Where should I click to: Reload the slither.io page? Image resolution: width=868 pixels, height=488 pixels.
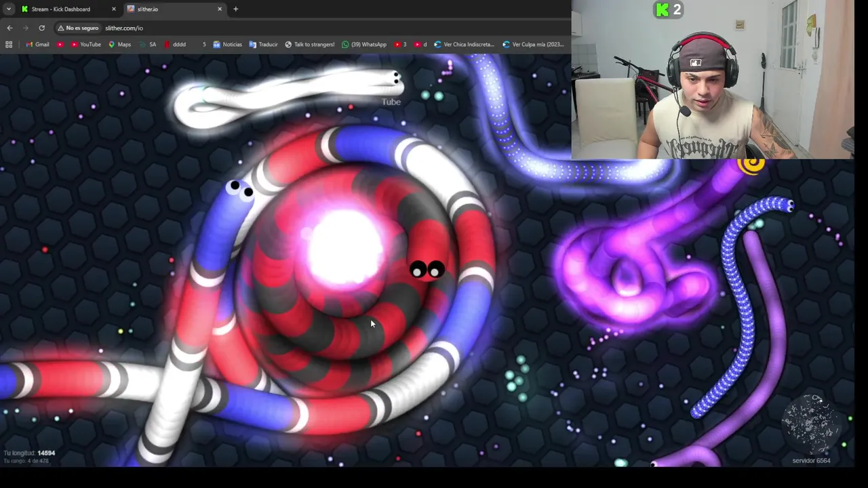[x=42, y=28]
